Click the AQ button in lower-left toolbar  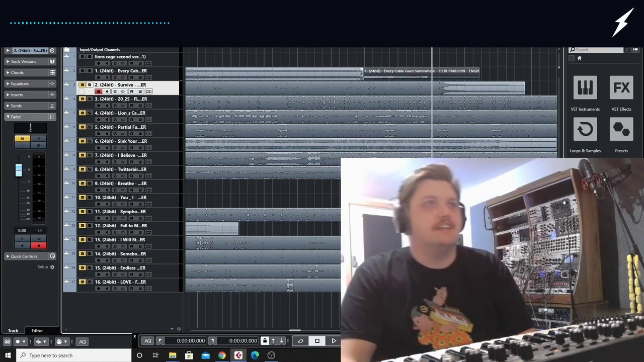click(82, 342)
